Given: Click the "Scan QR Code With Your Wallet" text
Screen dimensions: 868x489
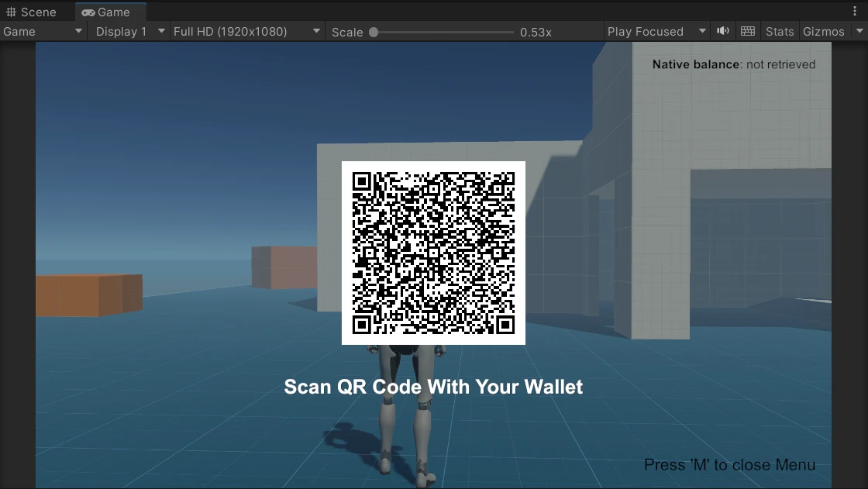Looking at the screenshot, I should tap(433, 387).
